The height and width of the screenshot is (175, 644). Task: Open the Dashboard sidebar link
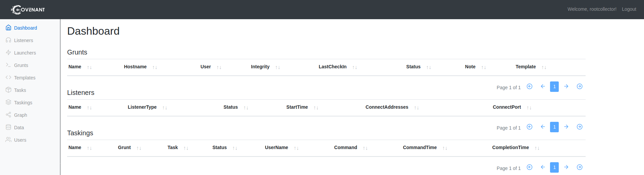point(21,28)
